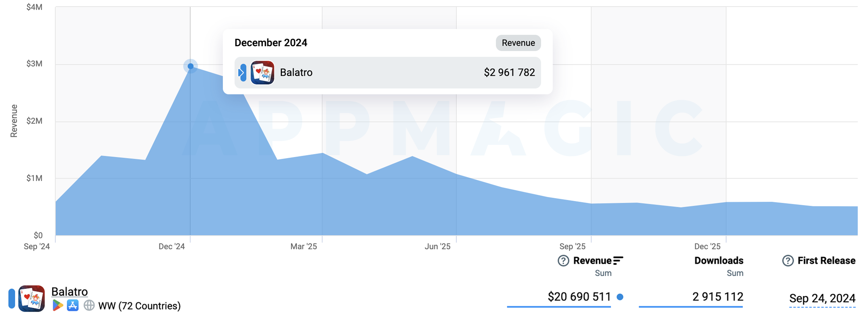Image resolution: width=868 pixels, height=315 pixels.
Task: Click the First Release column header
Action: (826, 260)
